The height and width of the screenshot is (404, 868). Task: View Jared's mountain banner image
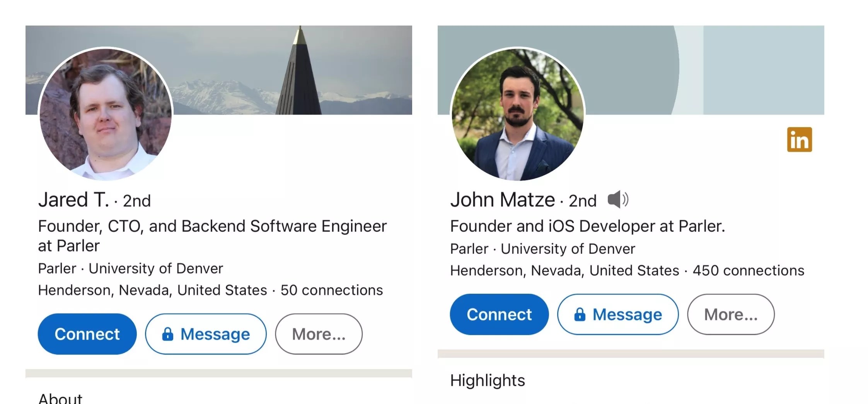click(290, 70)
